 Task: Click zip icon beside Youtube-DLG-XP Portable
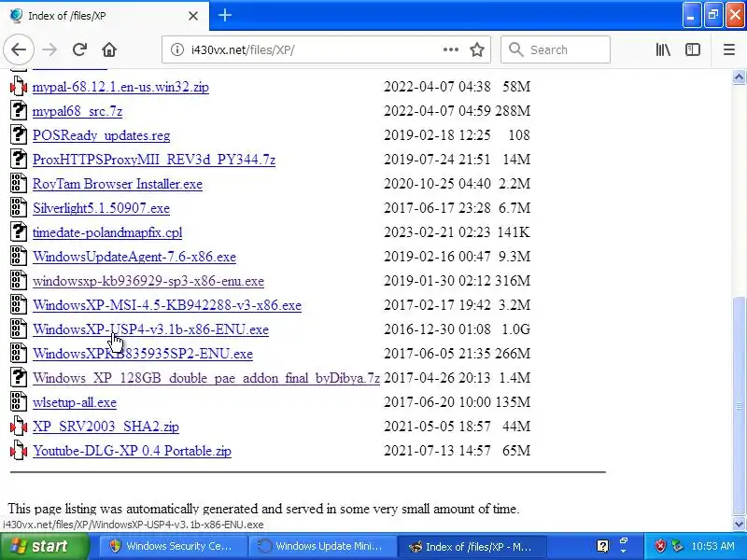coord(19,451)
